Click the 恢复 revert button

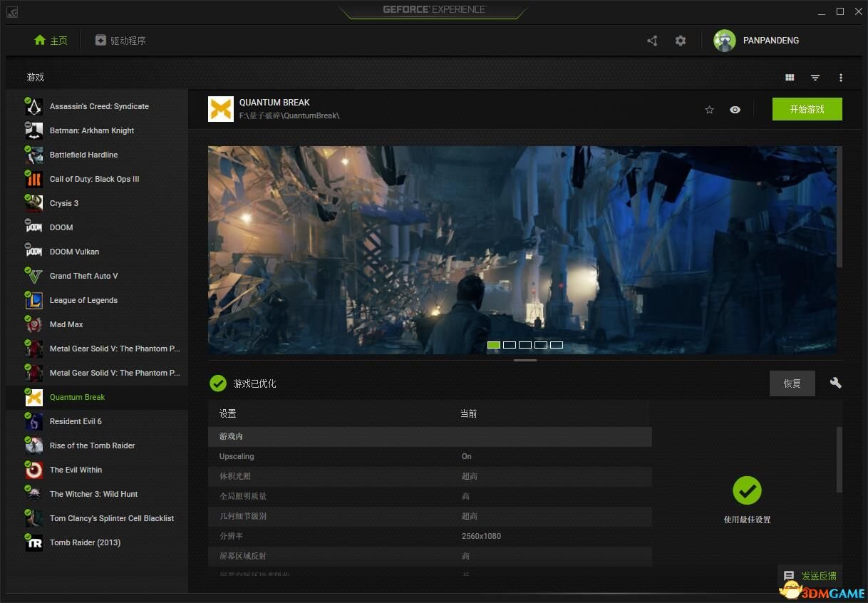(x=792, y=383)
